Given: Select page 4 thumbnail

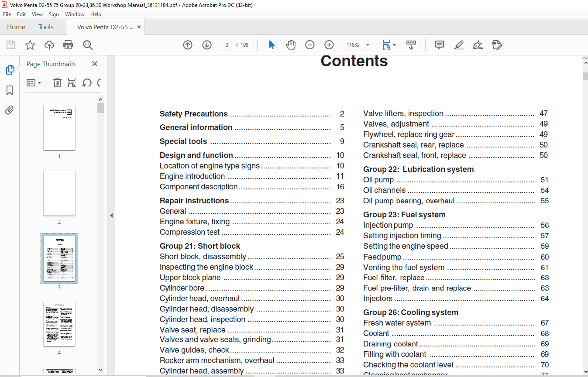Looking at the screenshot, I should click(59, 324).
